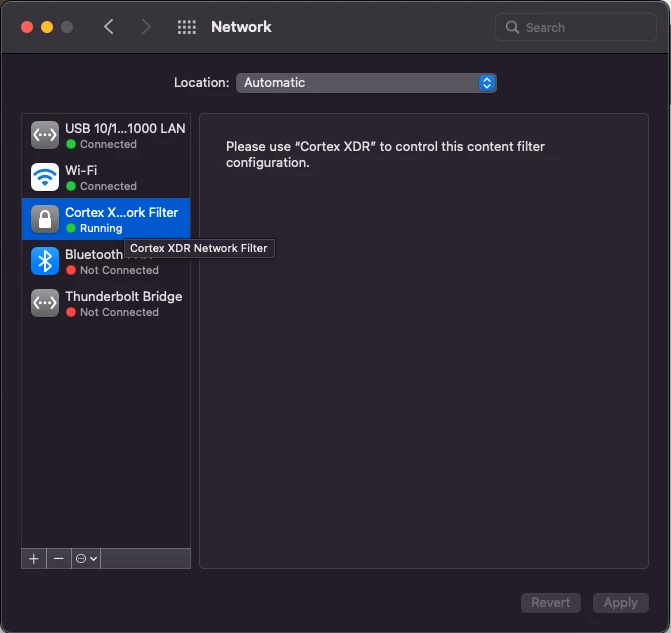Click the Bluetooth icon
This screenshot has width=671, height=633.
[45, 261]
